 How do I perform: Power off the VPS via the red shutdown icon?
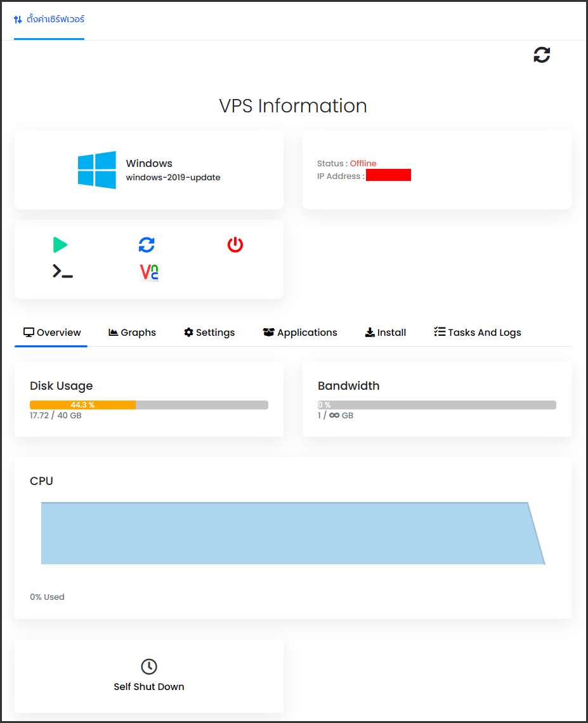pyautogui.click(x=235, y=245)
